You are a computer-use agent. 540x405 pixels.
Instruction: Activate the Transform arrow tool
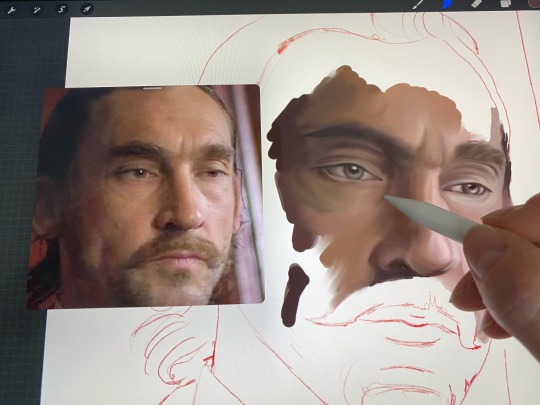[x=87, y=9]
